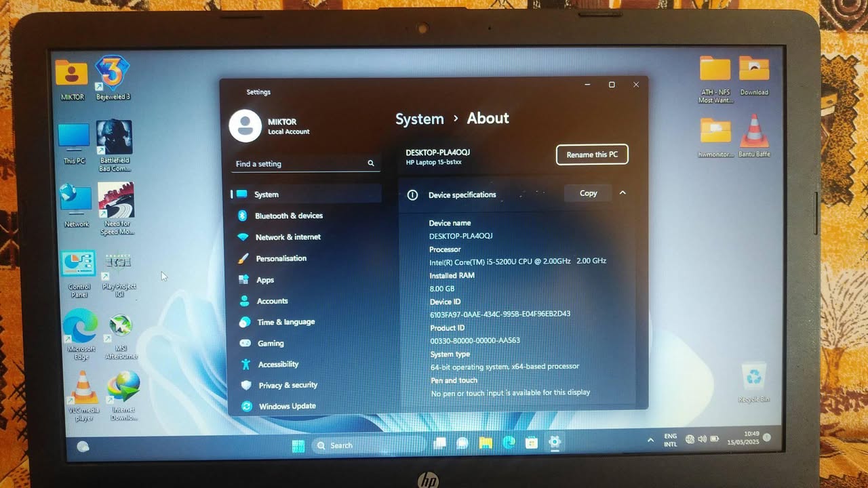This screenshot has height=488, width=868.
Task: Select the Download folder on desktop
Action: pos(754,76)
